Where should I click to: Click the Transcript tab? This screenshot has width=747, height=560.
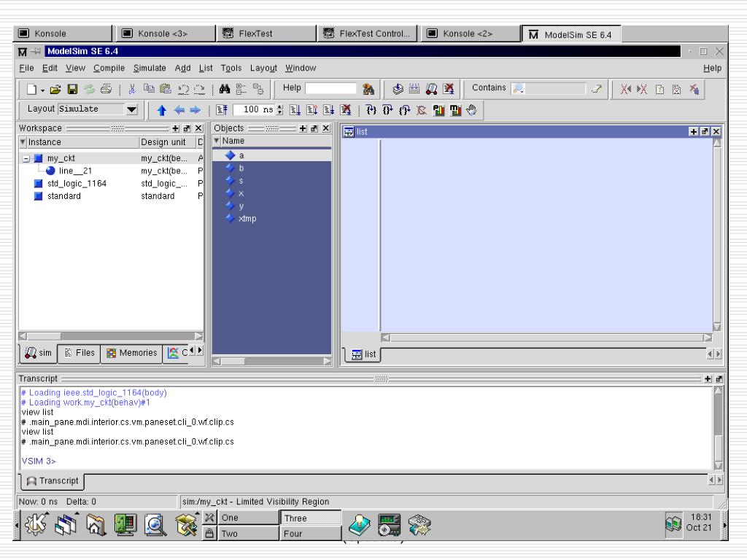[x=53, y=481]
